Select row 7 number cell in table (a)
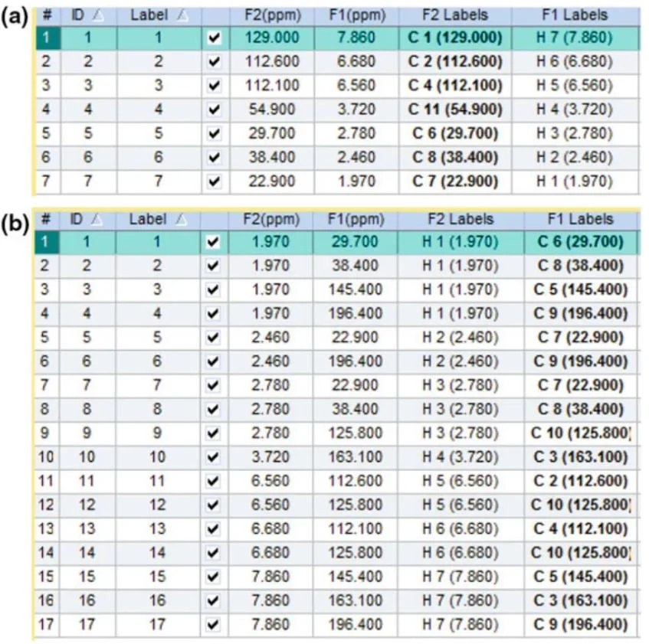649x644 pixels. pos(47,181)
